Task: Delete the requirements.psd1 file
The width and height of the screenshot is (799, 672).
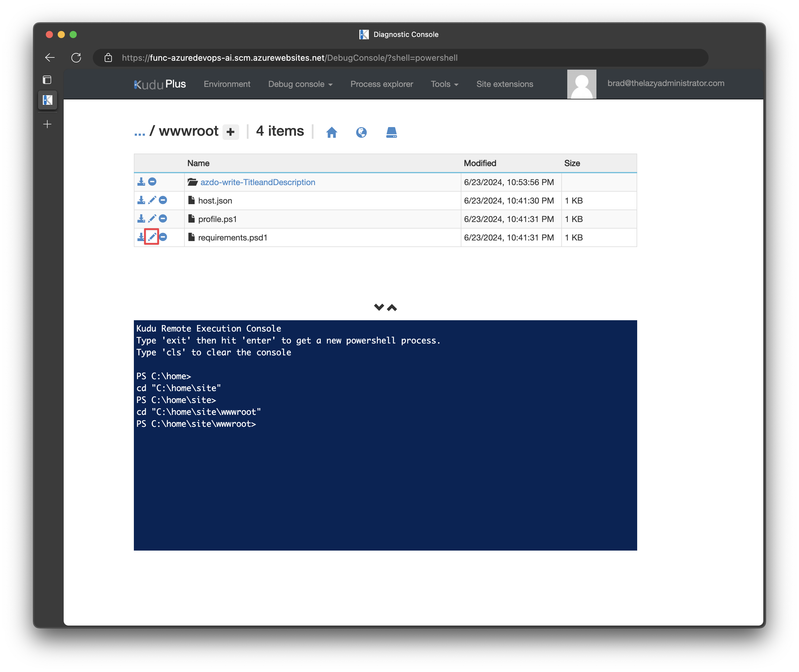Action: pos(163,237)
